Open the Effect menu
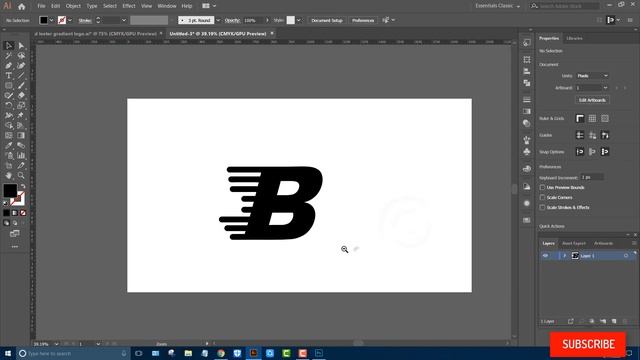The image size is (640, 360). [129, 6]
